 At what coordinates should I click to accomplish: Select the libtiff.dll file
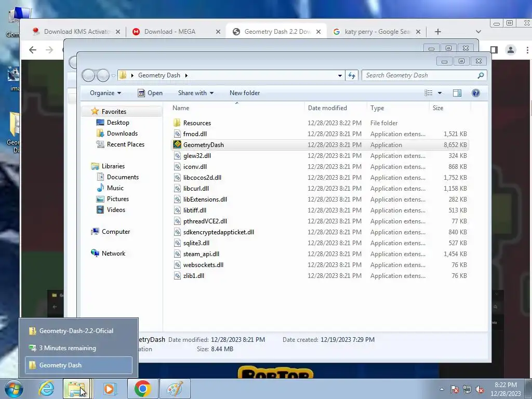pyautogui.click(x=194, y=210)
